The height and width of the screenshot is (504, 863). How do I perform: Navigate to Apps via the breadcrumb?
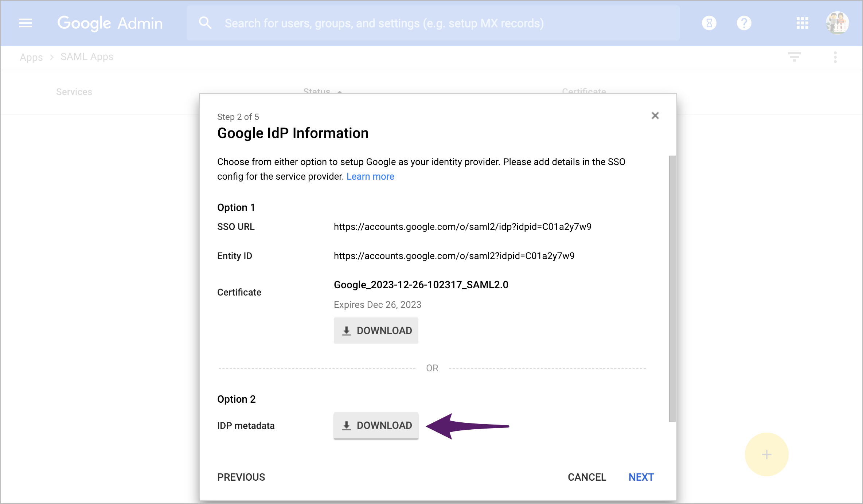pyautogui.click(x=31, y=57)
